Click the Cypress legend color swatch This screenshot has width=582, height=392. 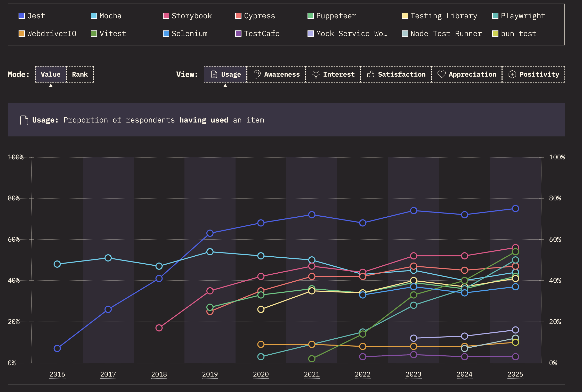(238, 16)
